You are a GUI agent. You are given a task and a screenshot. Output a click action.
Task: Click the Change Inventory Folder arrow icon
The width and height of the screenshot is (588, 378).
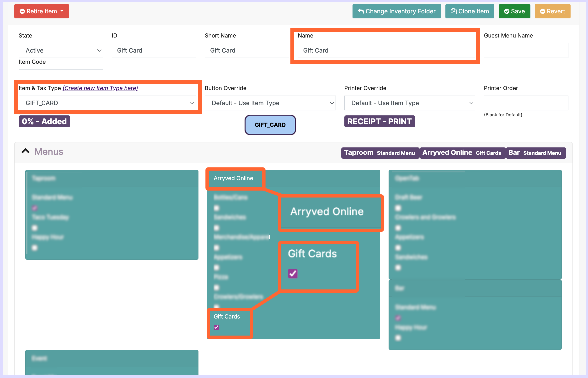[x=361, y=11]
